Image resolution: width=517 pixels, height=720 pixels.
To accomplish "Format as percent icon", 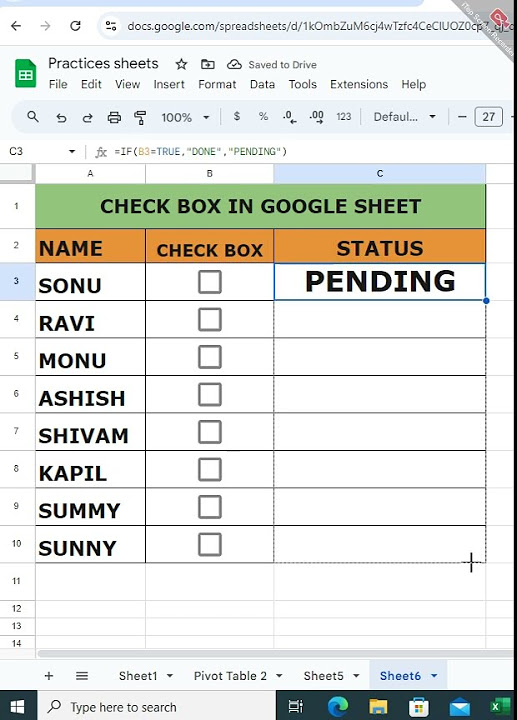I will point(263,117).
